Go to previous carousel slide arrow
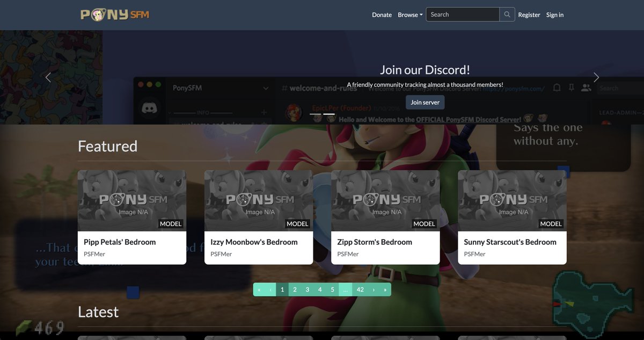Viewport: 644px width, 340px height. coord(48,77)
